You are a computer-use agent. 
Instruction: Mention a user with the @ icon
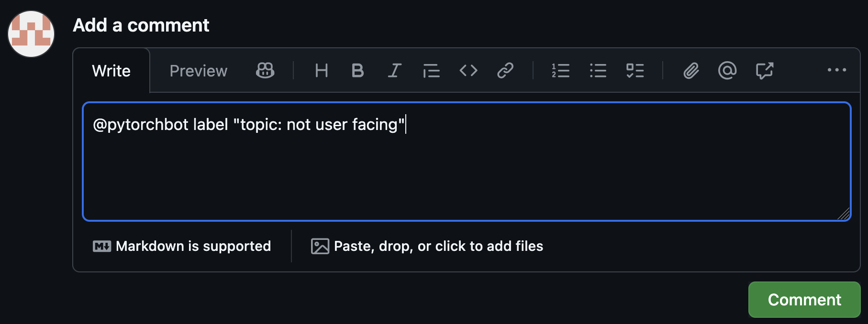pyautogui.click(x=727, y=71)
